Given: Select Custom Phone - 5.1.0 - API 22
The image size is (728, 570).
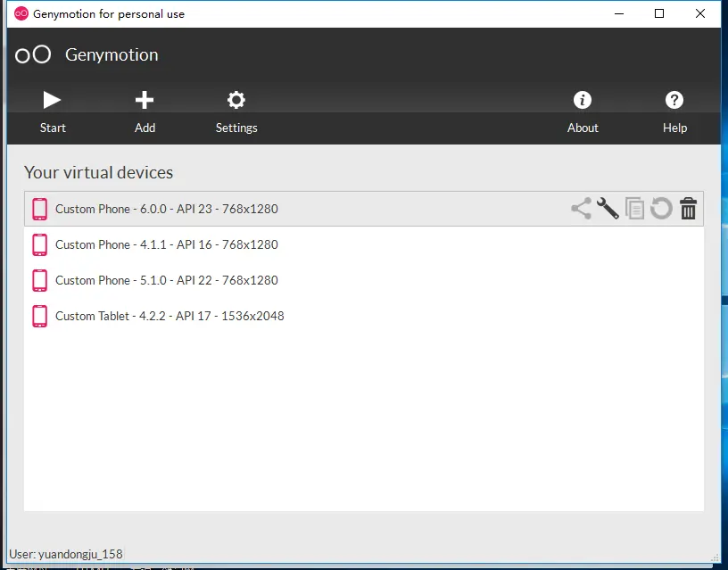Looking at the screenshot, I should (x=363, y=280).
